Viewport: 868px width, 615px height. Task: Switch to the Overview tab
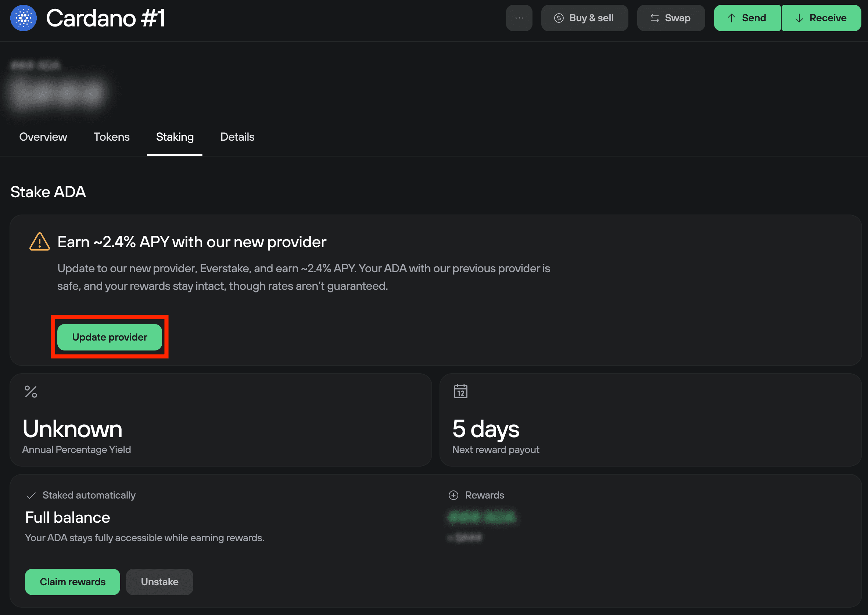(x=43, y=137)
